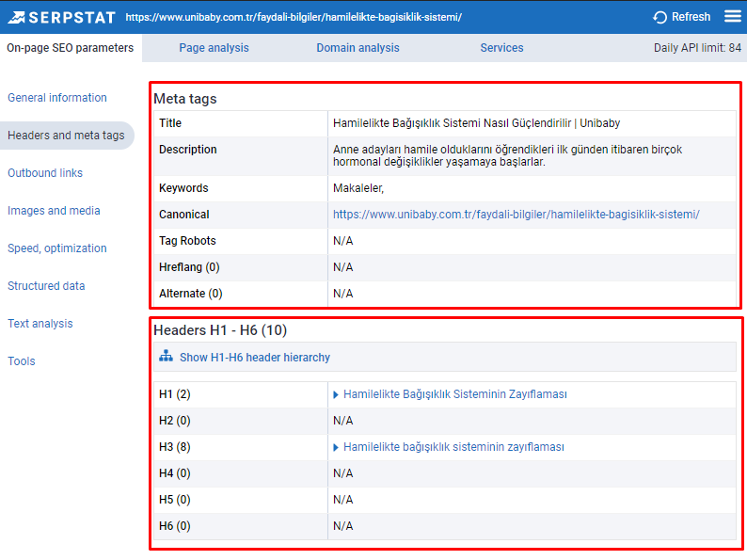Click the Keywords row label
The image size is (747, 560).
(x=183, y=188)
